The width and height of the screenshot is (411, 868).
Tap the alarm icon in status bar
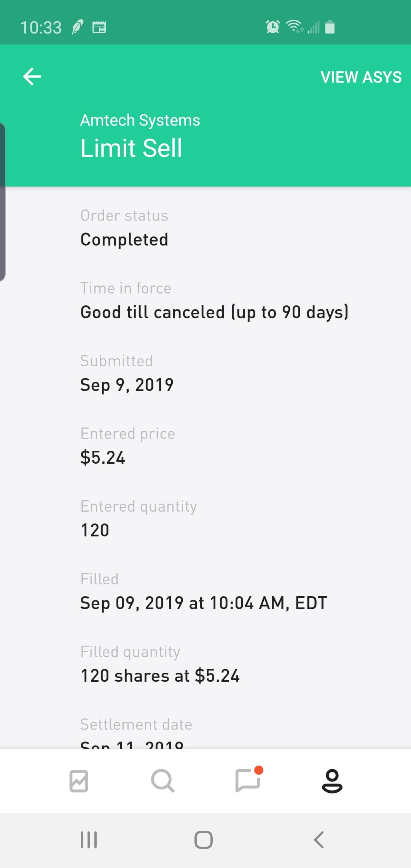pos(272,27)
